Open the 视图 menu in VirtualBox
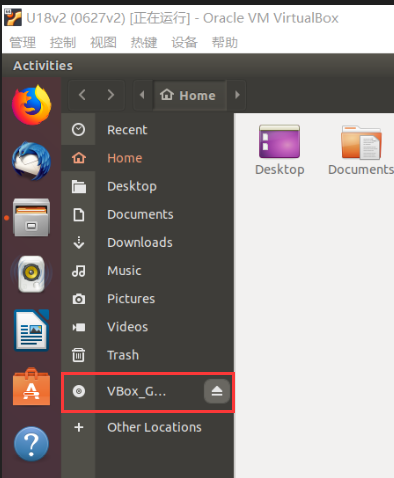The height and width of the screenshot is (478, 394). [103, 42]
